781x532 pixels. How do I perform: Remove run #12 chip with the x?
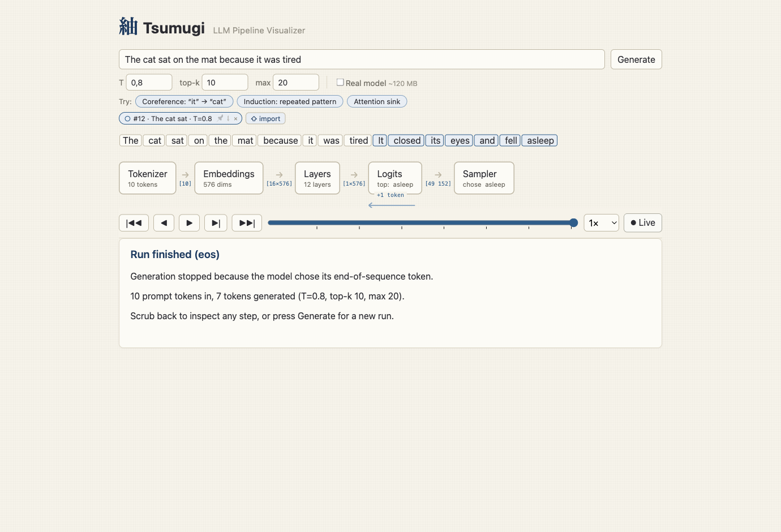235,118
